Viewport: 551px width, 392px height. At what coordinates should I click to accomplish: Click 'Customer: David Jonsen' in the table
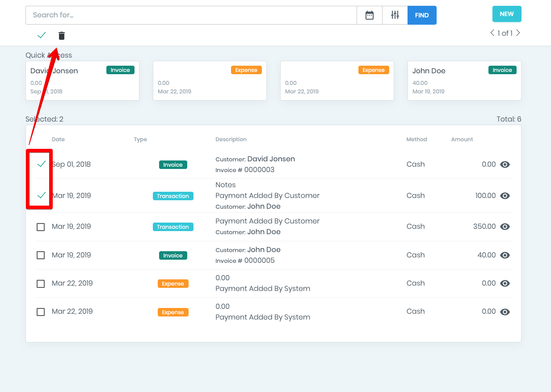(255, 159)
